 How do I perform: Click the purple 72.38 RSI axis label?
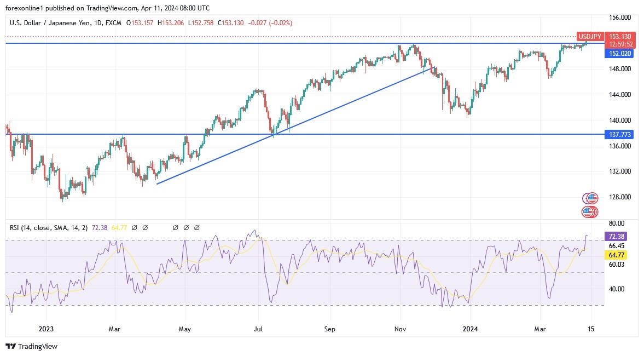(x=616, y=237)
